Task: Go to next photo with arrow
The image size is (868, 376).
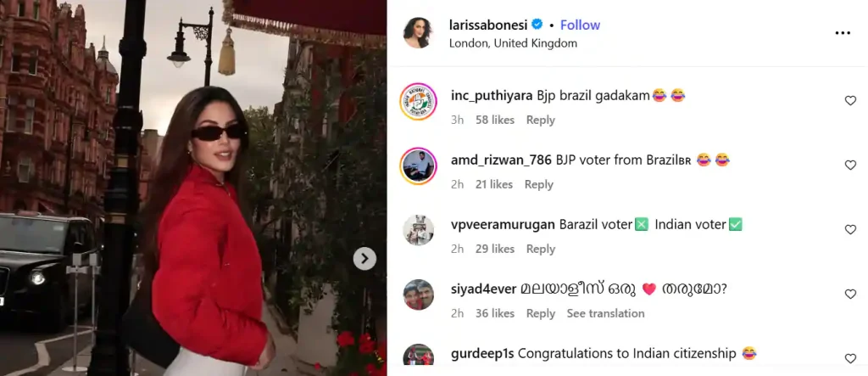Action: tap(364, 258)
